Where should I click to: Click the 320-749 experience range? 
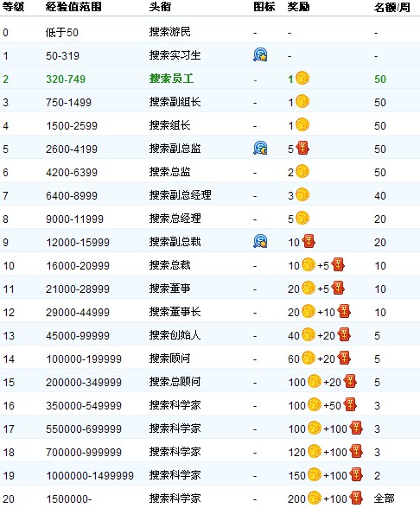click(x=66, y=79)
